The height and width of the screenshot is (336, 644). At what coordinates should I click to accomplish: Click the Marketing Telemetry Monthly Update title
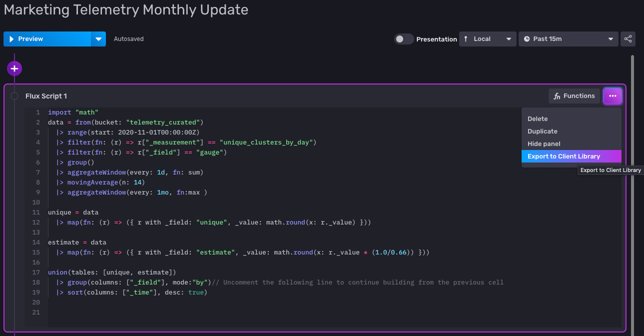(126, 9)
